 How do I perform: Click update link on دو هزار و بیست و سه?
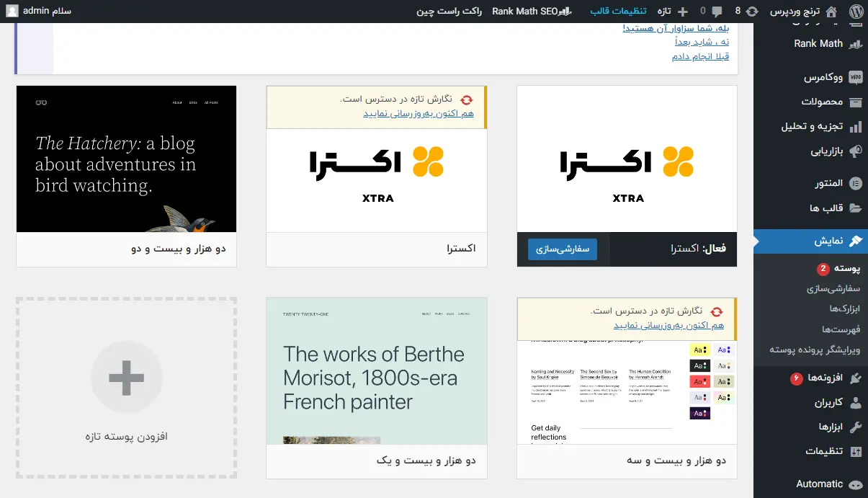coord(668,326)
